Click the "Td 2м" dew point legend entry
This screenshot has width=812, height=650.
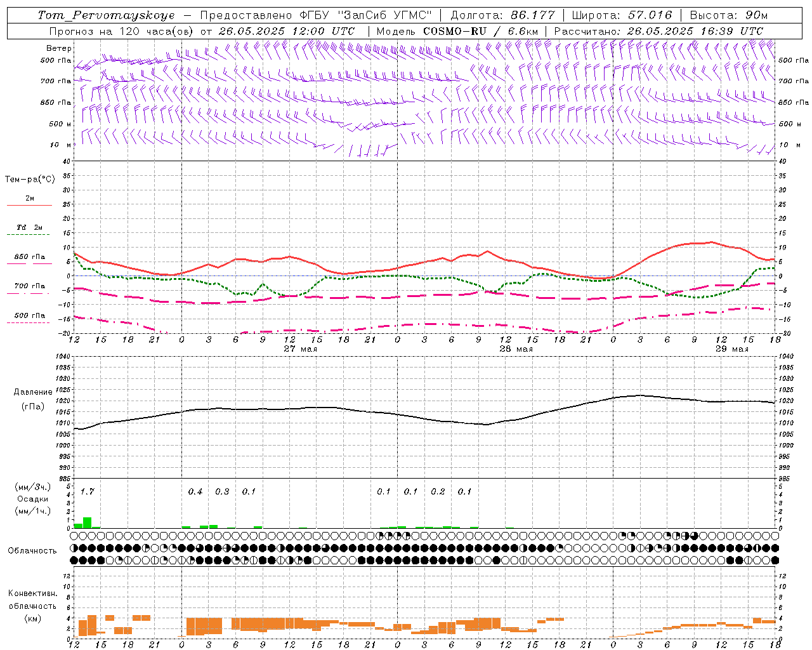tap(30, 227)
